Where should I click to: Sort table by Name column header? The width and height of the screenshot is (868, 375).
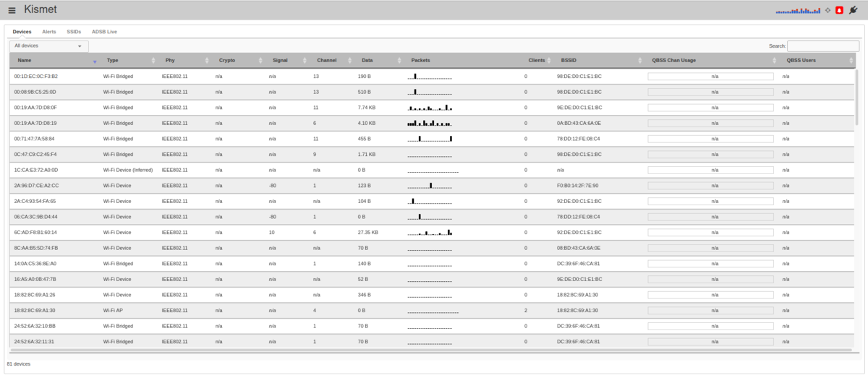pos(25,61)
